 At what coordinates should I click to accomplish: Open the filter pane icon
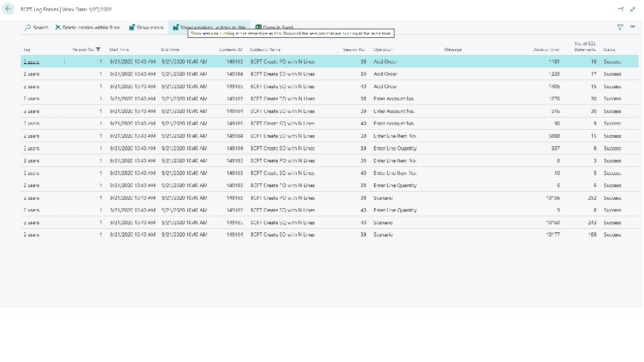(x=620, y=27)
